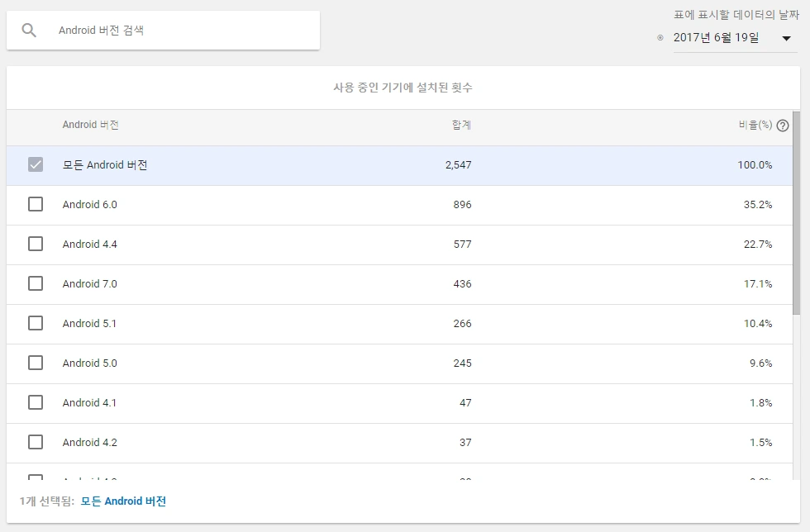Check the Android 4.1 checkbox
The width and height of the screenshot is (810, 532).
36,402
